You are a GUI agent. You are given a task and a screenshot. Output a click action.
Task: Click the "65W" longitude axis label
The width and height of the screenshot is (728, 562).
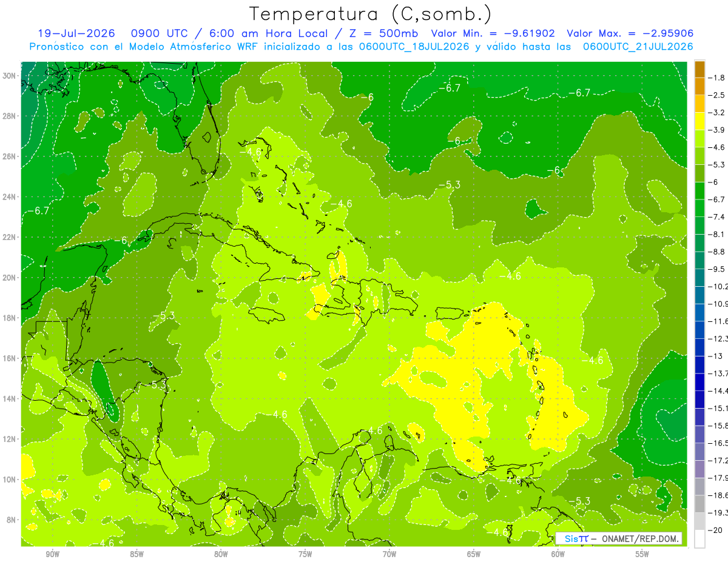(x=474, y=554)
